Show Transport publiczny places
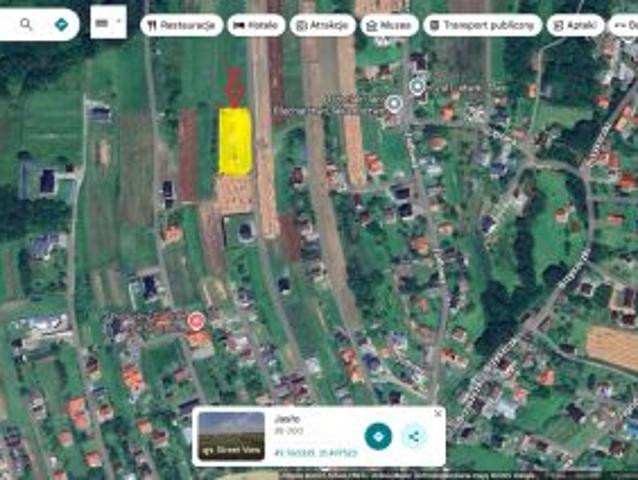 (x=483, y=25)
